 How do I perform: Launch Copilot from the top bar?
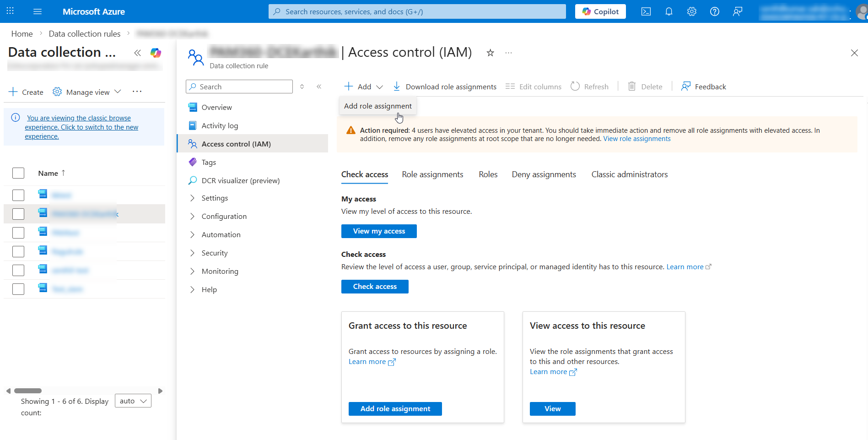(x=600, y=11)
